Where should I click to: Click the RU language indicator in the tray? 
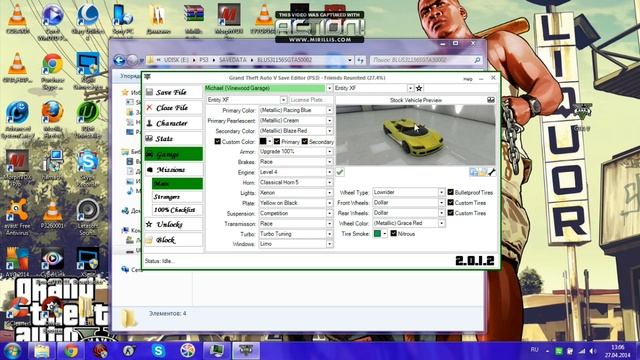pyautogui.click(x=535, y=350)
